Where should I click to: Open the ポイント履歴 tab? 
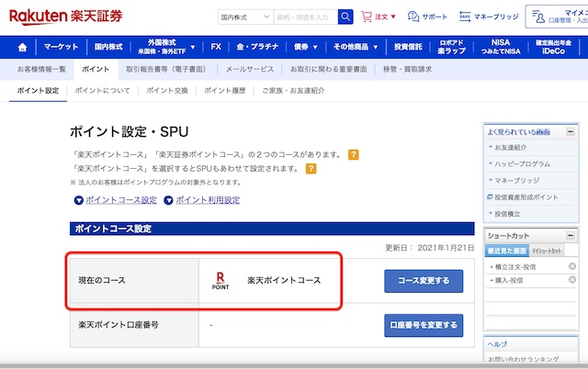tap(224, 91)
